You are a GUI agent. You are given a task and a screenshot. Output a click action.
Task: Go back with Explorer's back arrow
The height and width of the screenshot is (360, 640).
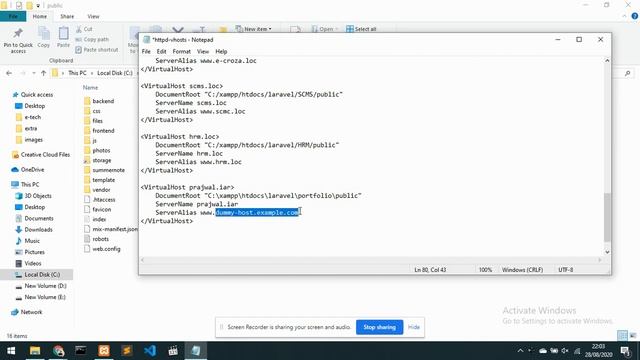point(9,73)
